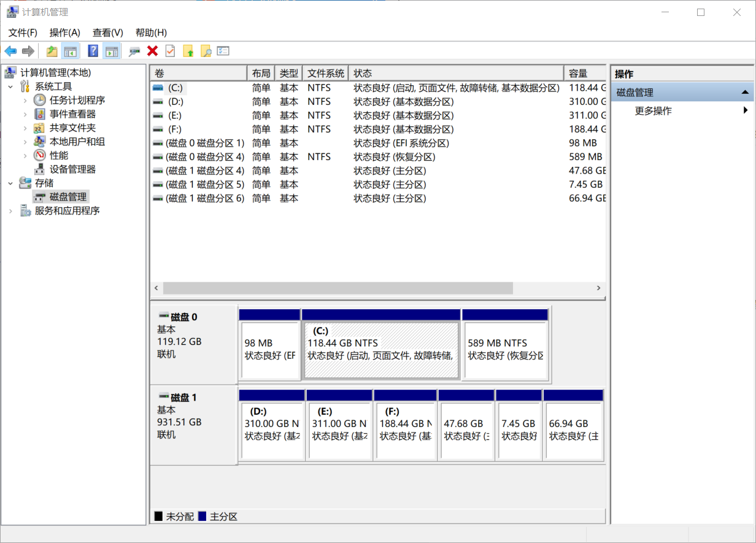756x543 pixels.
Task: Sort by the 文件系统 column header
Action: pyautogui.click(x=325, y=73)
